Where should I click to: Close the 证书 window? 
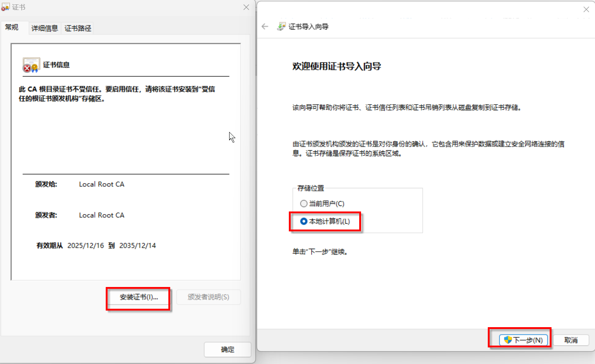pos(246,7)
